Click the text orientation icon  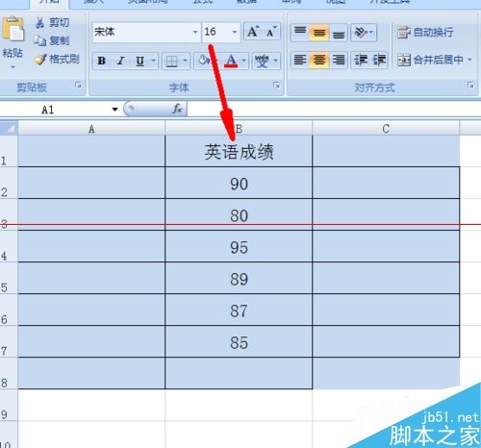(x=361, y=32)
